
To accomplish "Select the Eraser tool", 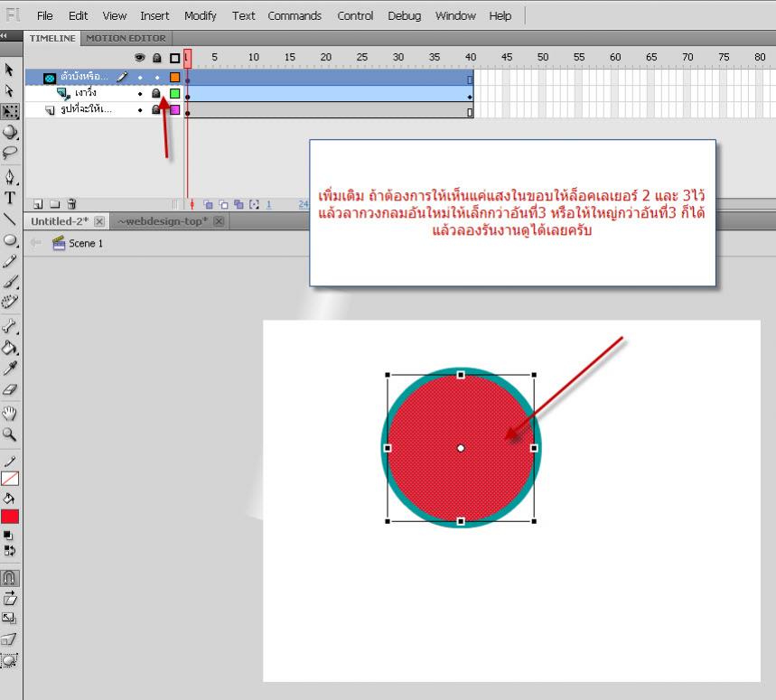I will click(x=10, y=390).
